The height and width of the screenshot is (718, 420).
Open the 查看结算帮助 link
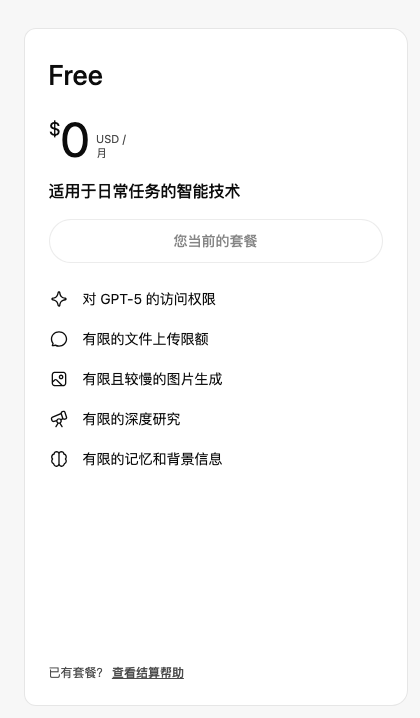pyautogui.click(x=148, y=673)
